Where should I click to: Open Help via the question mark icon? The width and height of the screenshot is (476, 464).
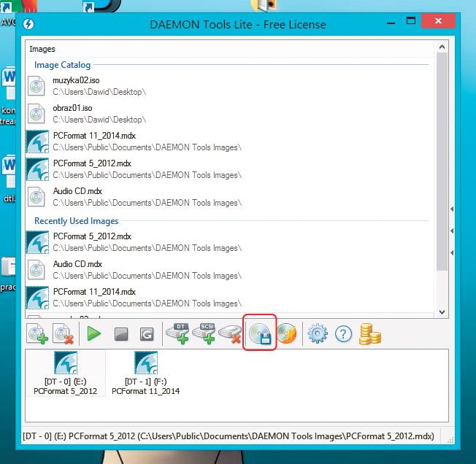344,334
